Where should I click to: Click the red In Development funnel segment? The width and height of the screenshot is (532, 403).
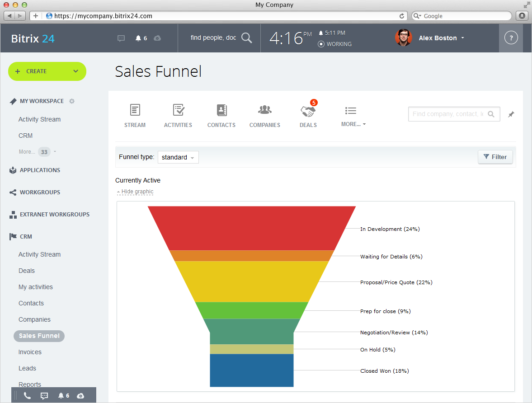[x=251, y=228]
